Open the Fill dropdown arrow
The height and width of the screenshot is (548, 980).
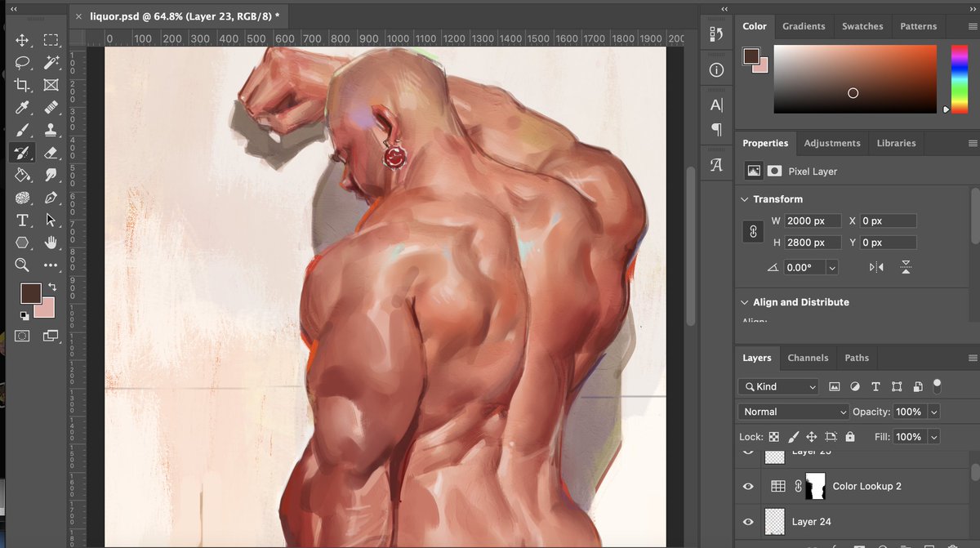(x=934, y=437)
